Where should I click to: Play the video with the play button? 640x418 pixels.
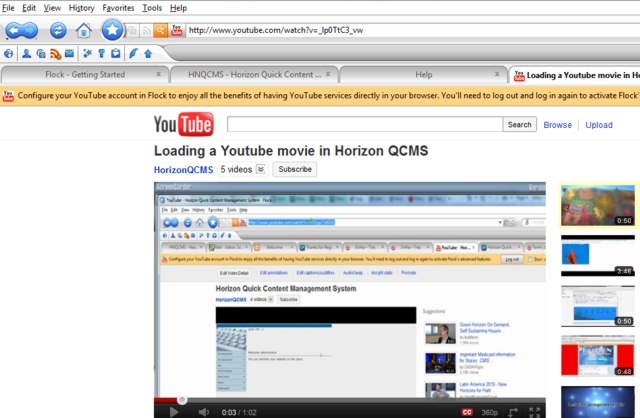(x=173, y=412)
